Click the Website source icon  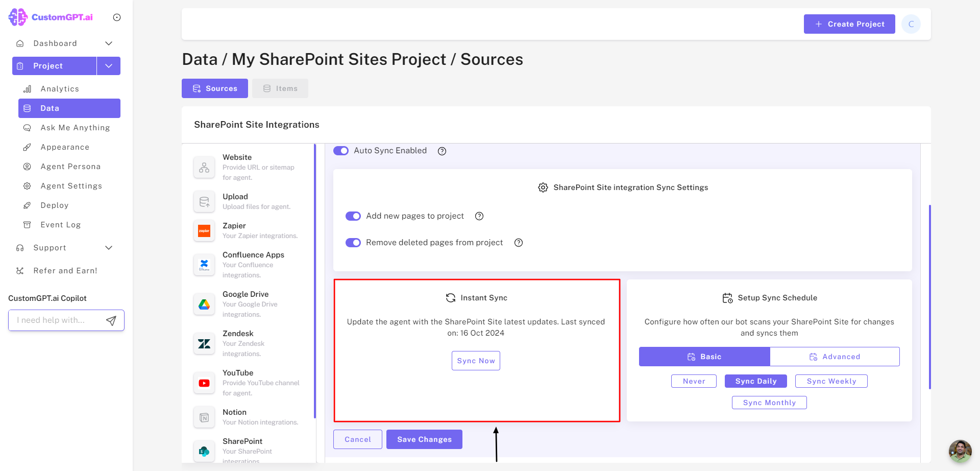tap(204, 168)
